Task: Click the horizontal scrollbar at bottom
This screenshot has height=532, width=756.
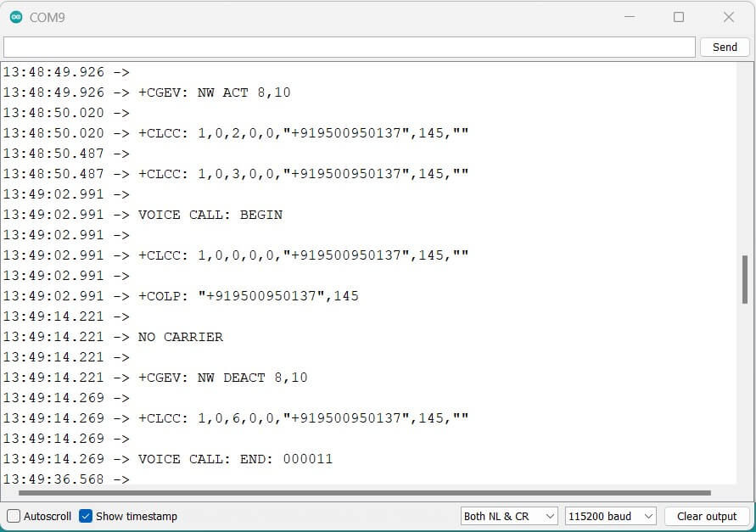Action: [365, 493]
